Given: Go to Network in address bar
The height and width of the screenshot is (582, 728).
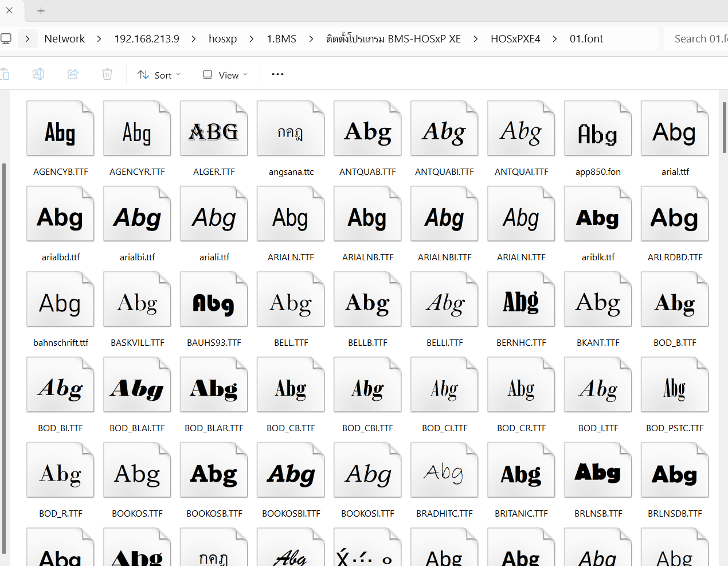Looking at the screenshot, I should 65,38.
